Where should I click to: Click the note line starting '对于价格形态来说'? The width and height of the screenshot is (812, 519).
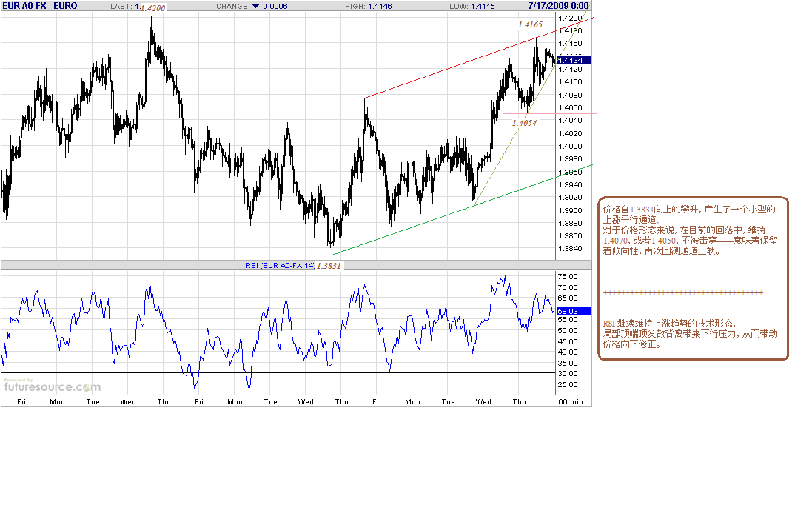click(684, 230)
